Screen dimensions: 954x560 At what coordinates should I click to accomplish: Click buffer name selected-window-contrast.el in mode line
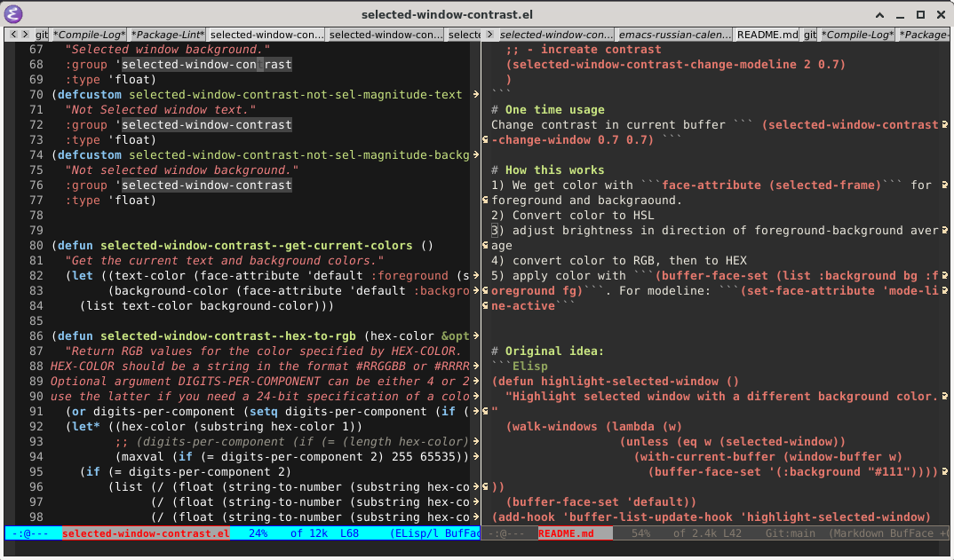tap(146, 533)
